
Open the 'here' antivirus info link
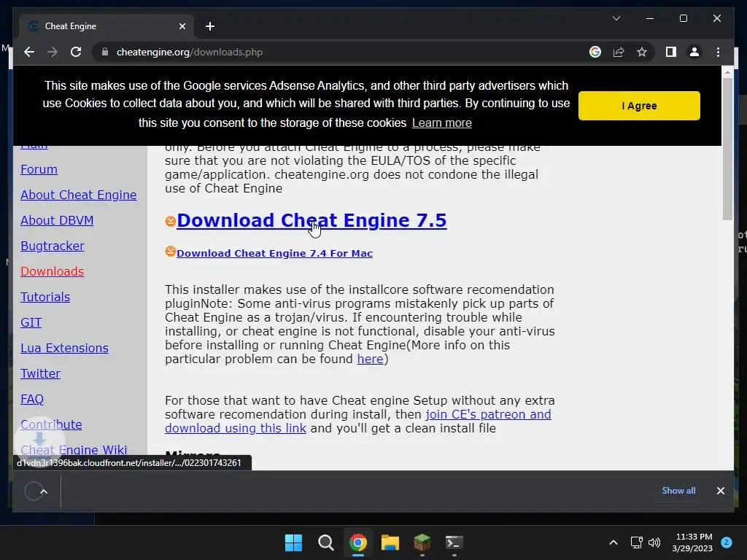tap(370, 359)
